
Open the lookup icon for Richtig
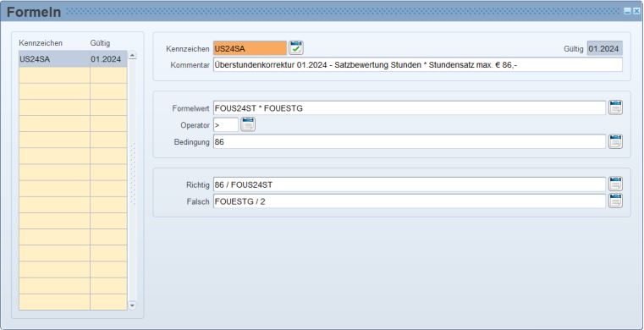615,184
